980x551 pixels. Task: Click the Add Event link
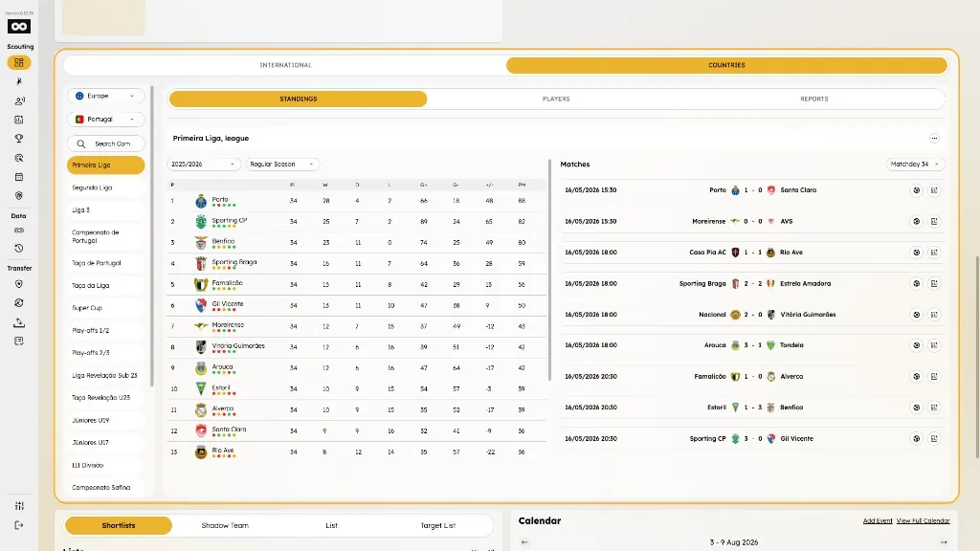[x=878, y=521]
